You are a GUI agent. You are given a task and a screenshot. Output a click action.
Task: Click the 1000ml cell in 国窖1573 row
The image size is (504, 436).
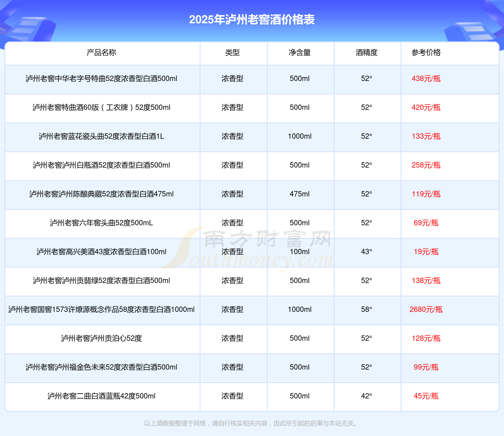300,309
